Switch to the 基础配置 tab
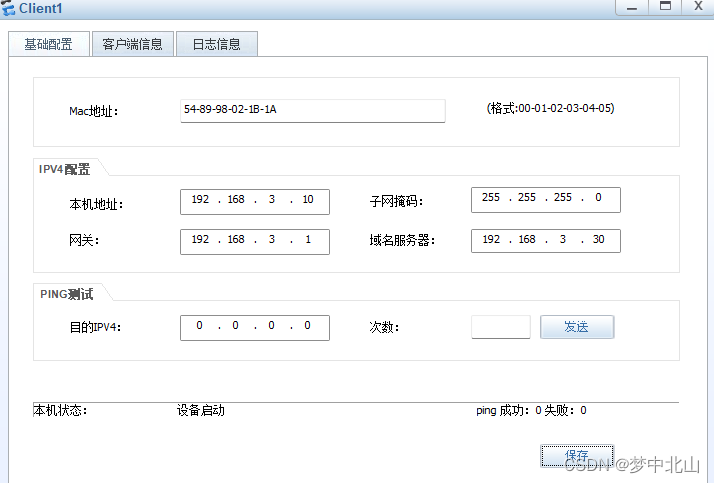The width and height of the screenshot is (714, 483). pos(49,44)
